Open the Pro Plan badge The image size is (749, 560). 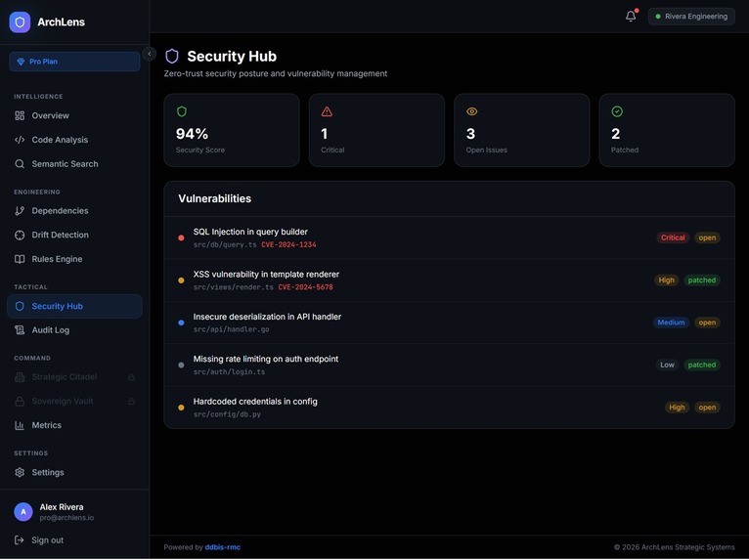tap(74, 62)
